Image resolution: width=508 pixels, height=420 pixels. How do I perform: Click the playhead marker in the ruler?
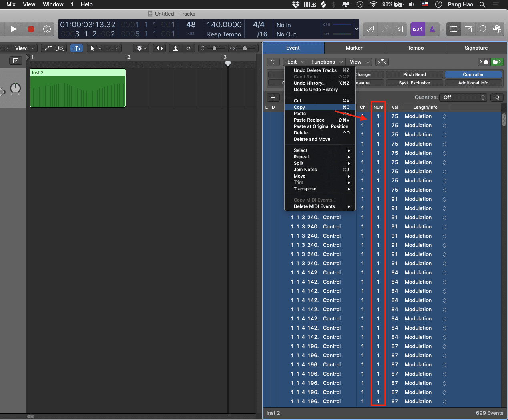pos(228,63)
